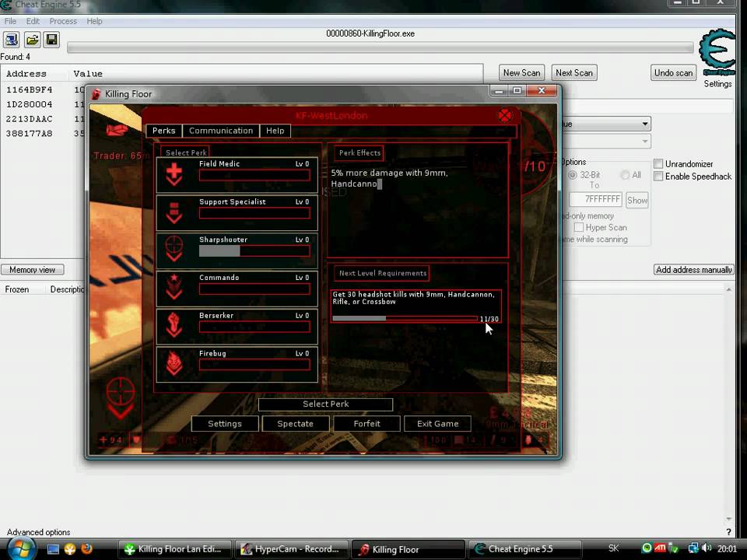Click the New Scan button

point(521,73)
